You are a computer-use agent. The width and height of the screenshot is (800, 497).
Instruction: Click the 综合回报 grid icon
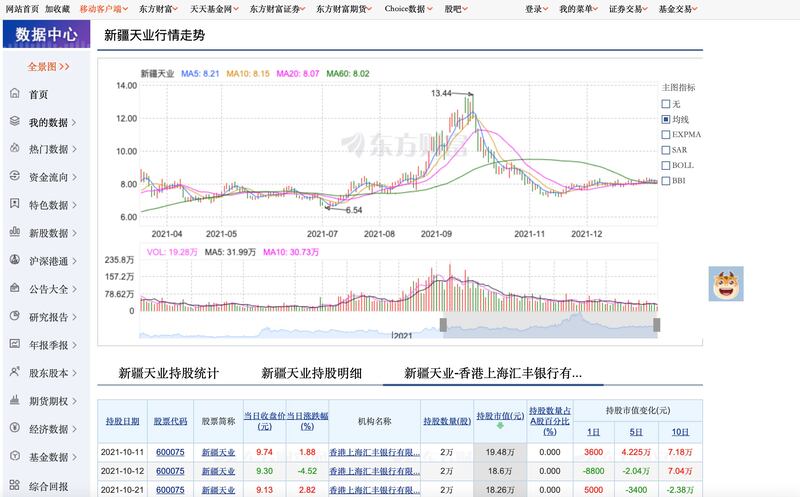pos(15,485)
